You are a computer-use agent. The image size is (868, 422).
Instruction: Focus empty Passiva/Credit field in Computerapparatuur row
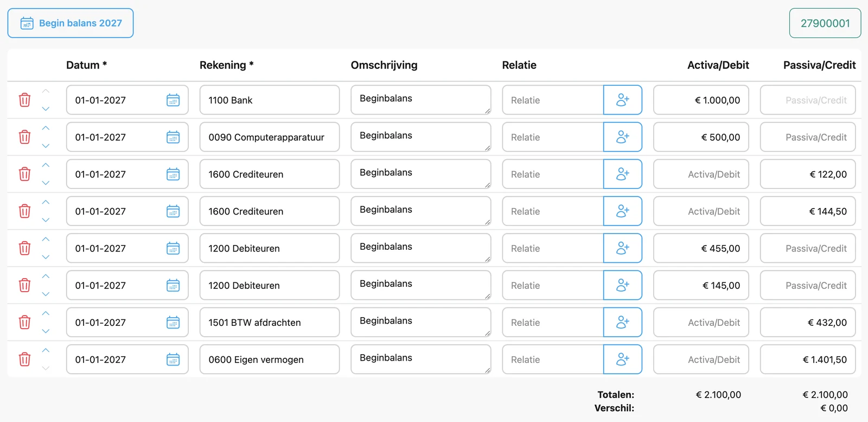click(808, 137)
